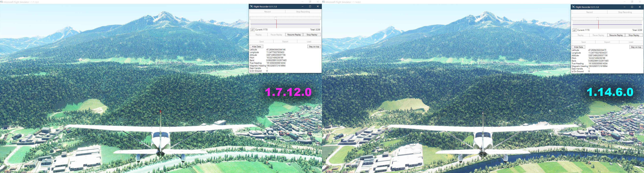The height and width of the screenshot is (173, 644).
Task: Click Stop Replay in right Flight Recorder
Action: click(x=634, y=35)
